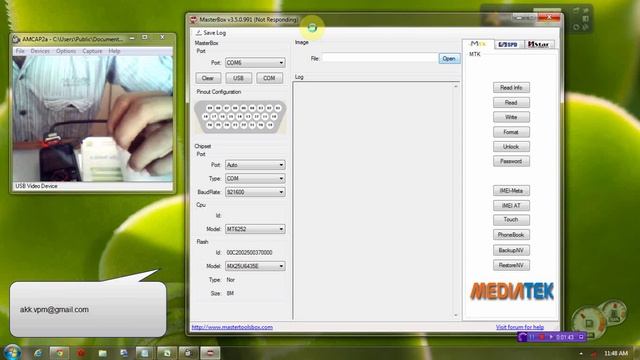Click the taskbar clock showing 11:48 AM
The width and height of the screenshot is (640, 360).
(x=616, y=353)
